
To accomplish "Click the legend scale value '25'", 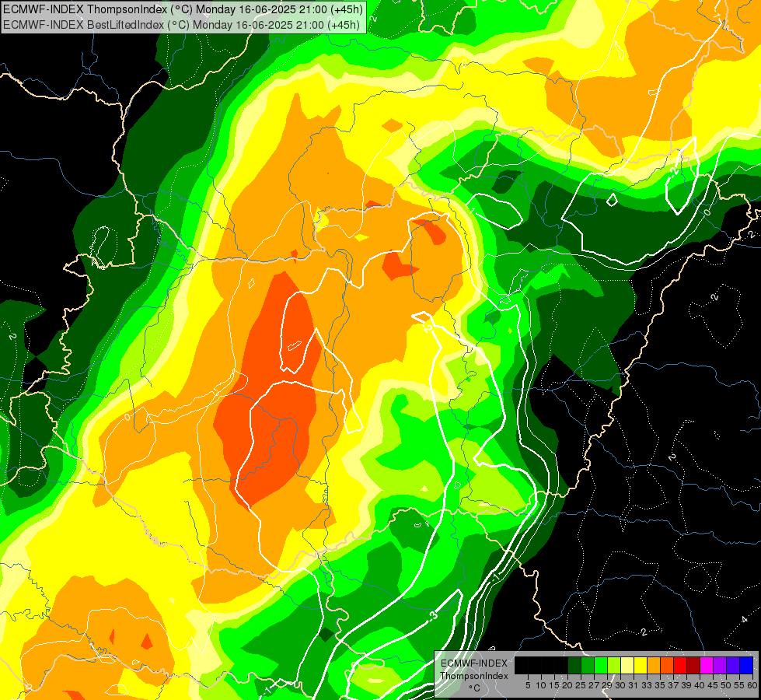I will (581, 685).
